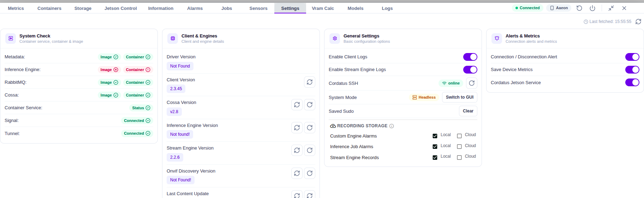Viewport: 644px width, 198px height.
Task: Open the Containers tab
Action: 49,8
